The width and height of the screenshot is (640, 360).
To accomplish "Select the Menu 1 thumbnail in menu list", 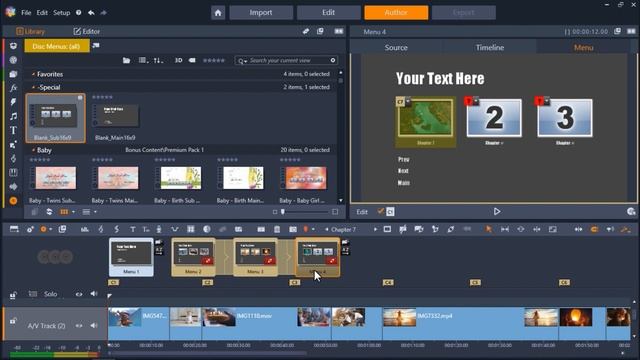I will (x=131, y=257).
